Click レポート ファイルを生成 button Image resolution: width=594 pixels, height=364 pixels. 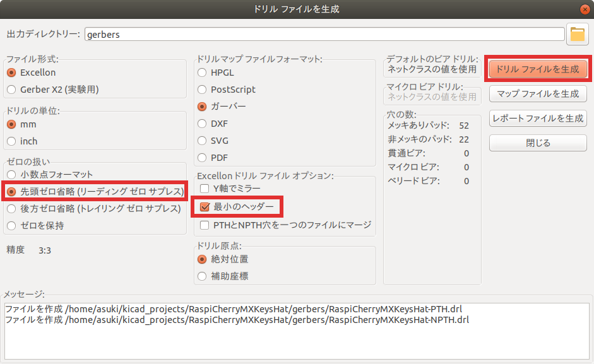click(538, 118)
